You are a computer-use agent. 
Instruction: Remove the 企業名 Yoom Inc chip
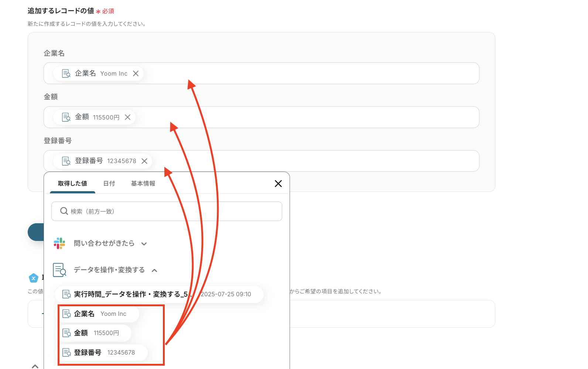click(136, 73)
